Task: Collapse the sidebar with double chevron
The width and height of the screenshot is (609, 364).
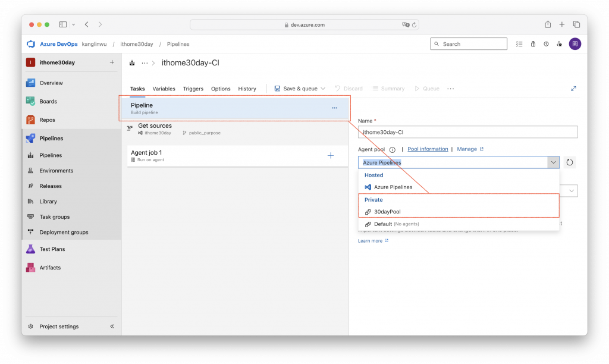Action: pyautogui.click(x=112, y=327)
